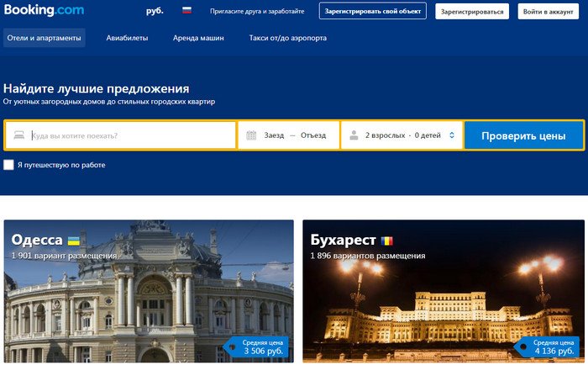The height and width of the screenshot is (365, 588).
Task: Expand the guests selector arrows
Action: (452, 135)
